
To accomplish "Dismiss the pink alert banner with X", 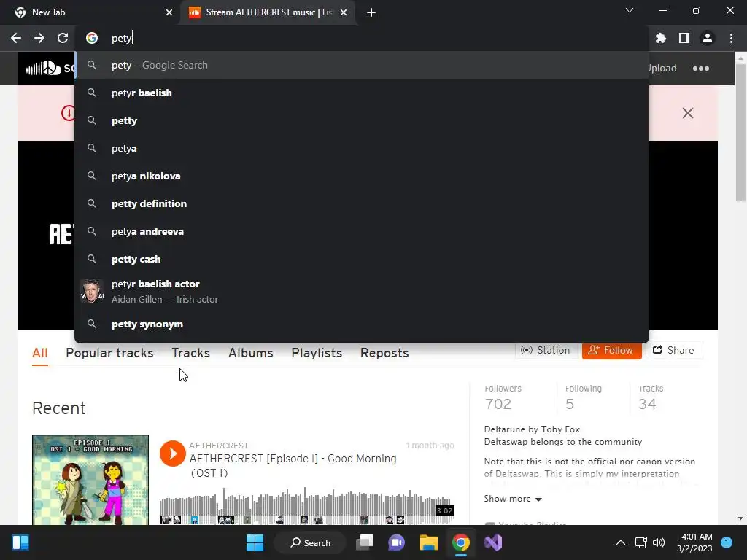I will 687,113.
